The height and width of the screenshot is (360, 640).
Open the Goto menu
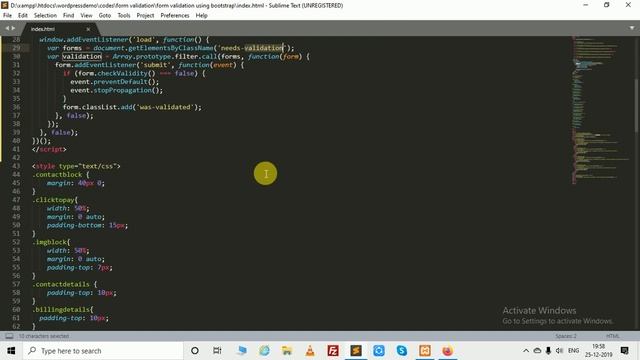tap(104, 16)
